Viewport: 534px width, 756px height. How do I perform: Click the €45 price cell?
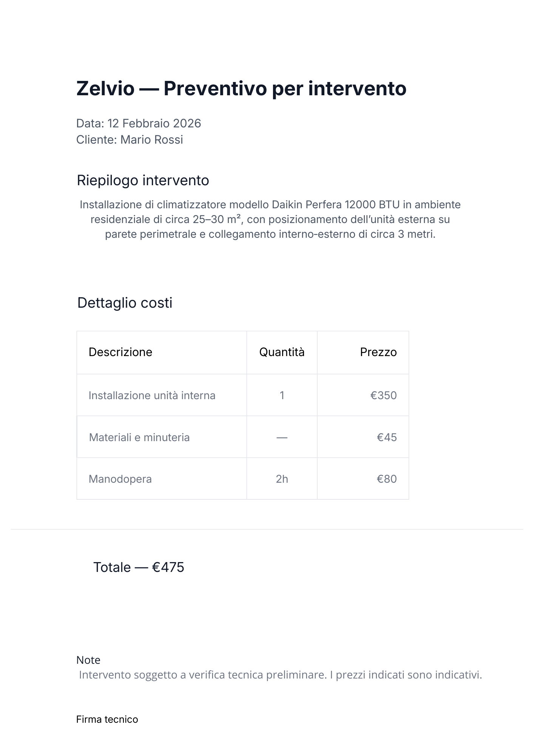click(387, 437)
